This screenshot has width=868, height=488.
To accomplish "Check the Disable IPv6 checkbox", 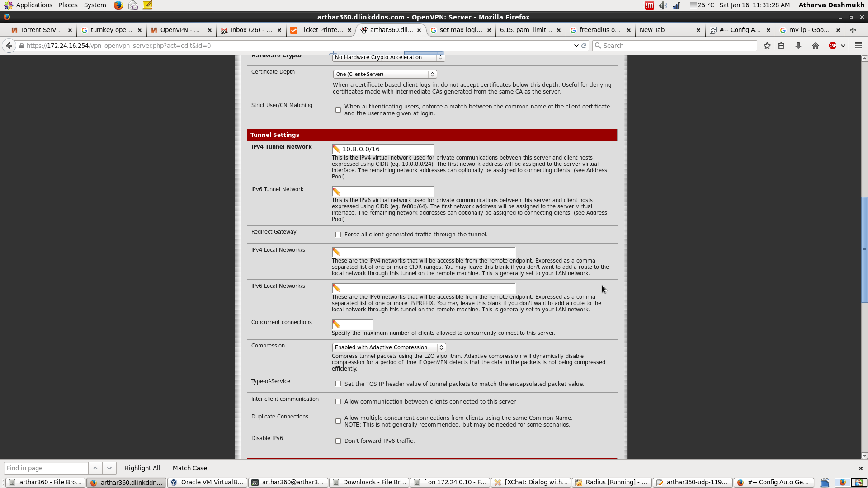I will (338, 441).
